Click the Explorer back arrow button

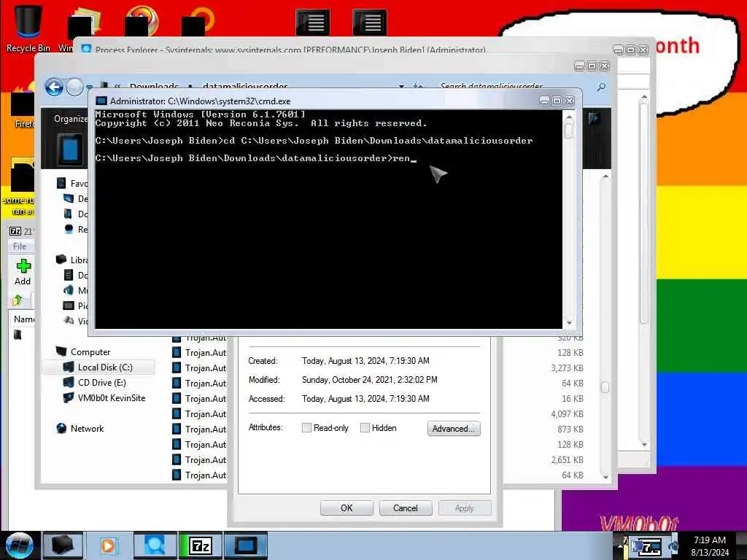[x=54, y=87]
